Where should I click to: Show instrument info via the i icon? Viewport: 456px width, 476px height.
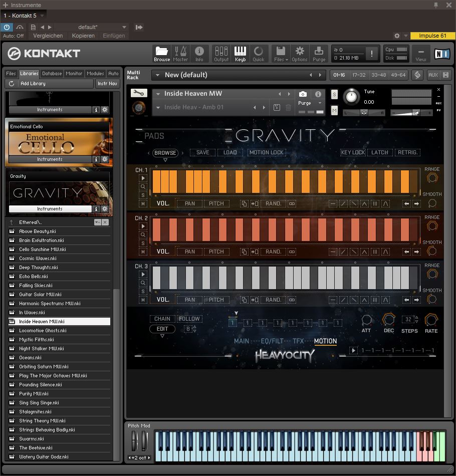[x=318, y=94]
